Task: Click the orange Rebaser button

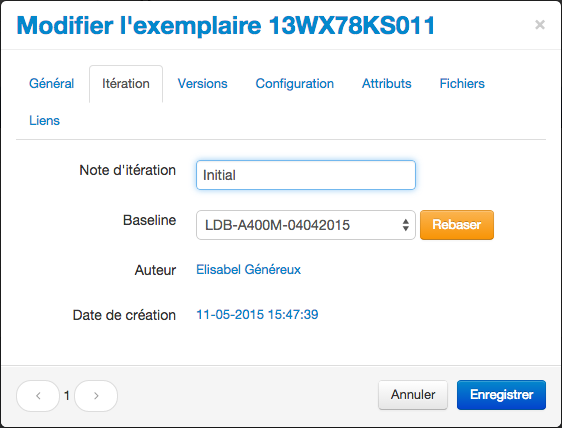Action: click(x=457, y=225)
